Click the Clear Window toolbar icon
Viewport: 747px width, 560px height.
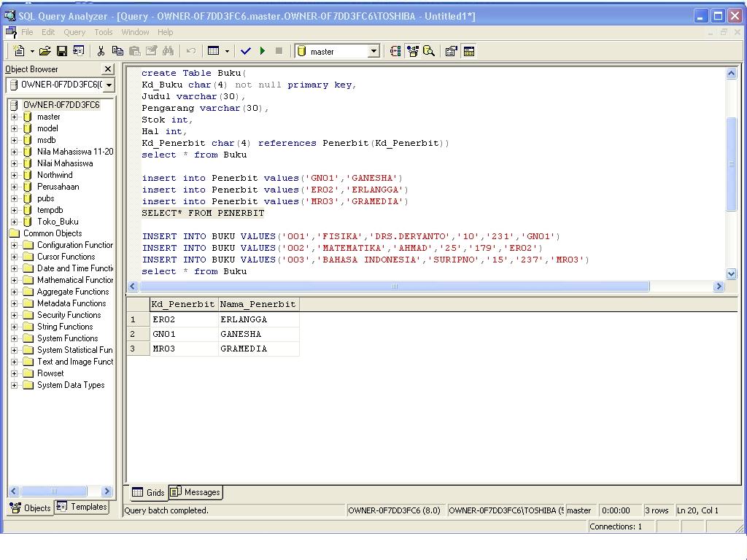[x=152, y=51]
